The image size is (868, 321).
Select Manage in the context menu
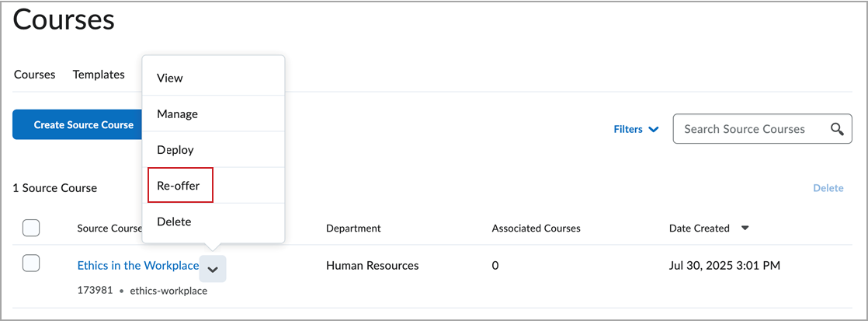pyautogui.click(x=214, y=113)
